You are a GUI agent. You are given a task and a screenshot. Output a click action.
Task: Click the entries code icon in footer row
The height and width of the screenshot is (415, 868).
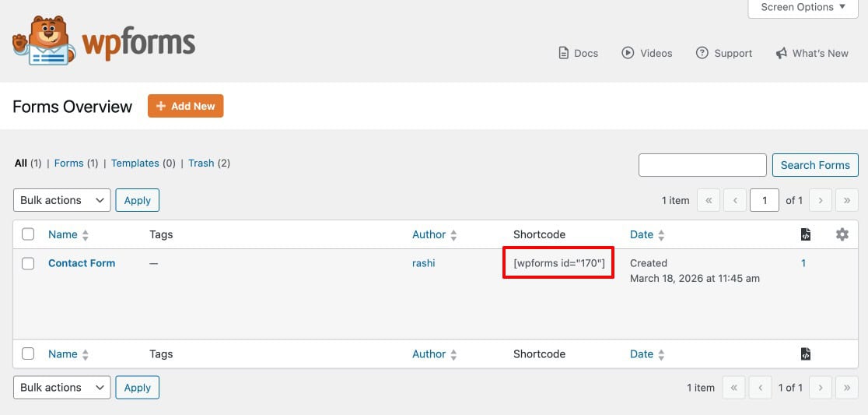[x=806, y=354]
